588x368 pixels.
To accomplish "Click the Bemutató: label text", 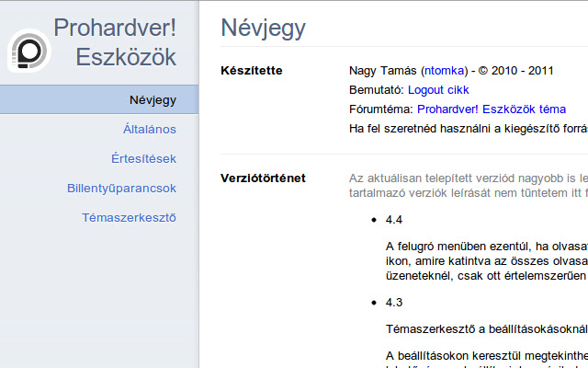I will [376, 90].
